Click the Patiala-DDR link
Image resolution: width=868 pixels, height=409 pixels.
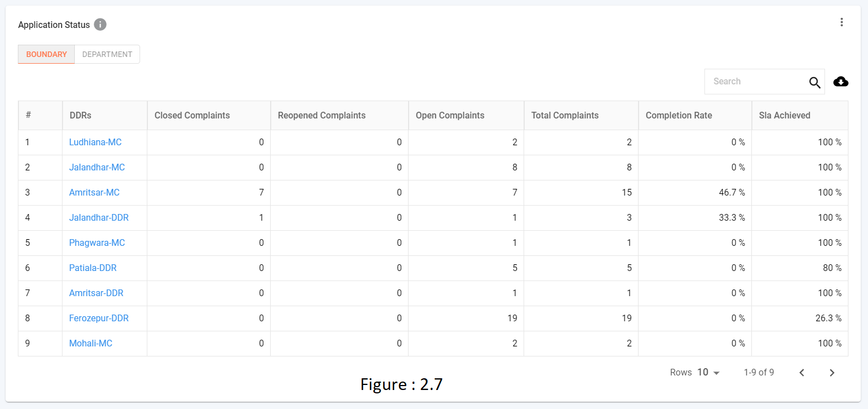click(93, 268)
